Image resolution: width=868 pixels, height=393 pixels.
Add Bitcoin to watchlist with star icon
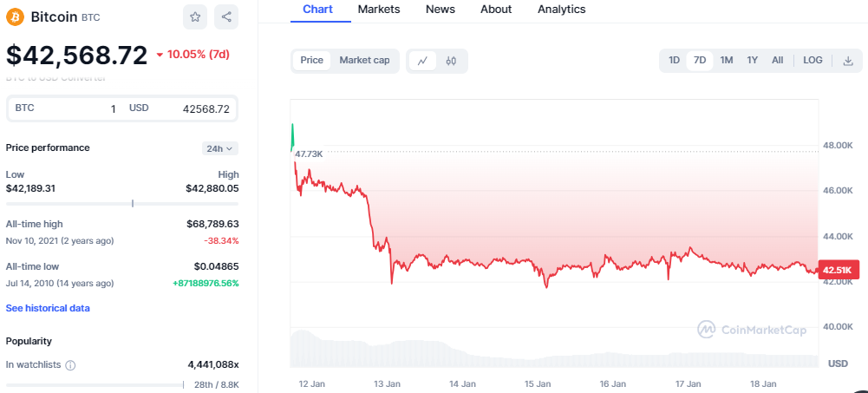click(x=195, y=16)
